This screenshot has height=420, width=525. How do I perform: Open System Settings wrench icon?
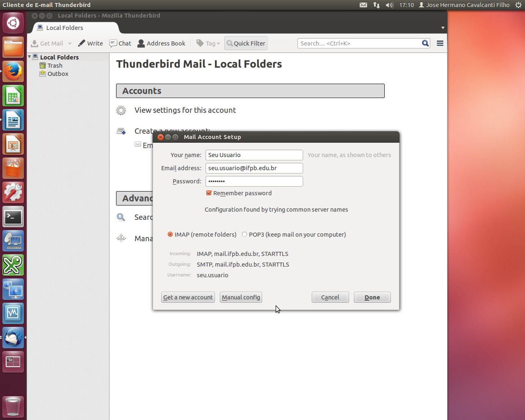(x=13, y=192)
